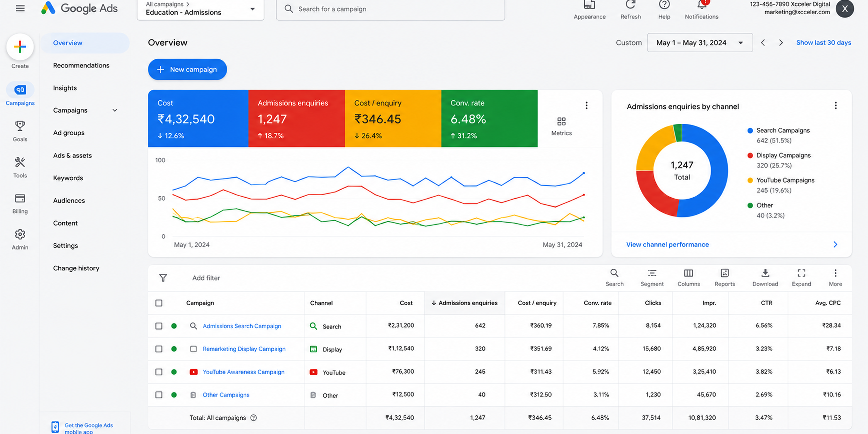The height and width of the screenshot is (434, 868).
Task: Click the green Conv. rate metric tile
Action: point(489,118)
